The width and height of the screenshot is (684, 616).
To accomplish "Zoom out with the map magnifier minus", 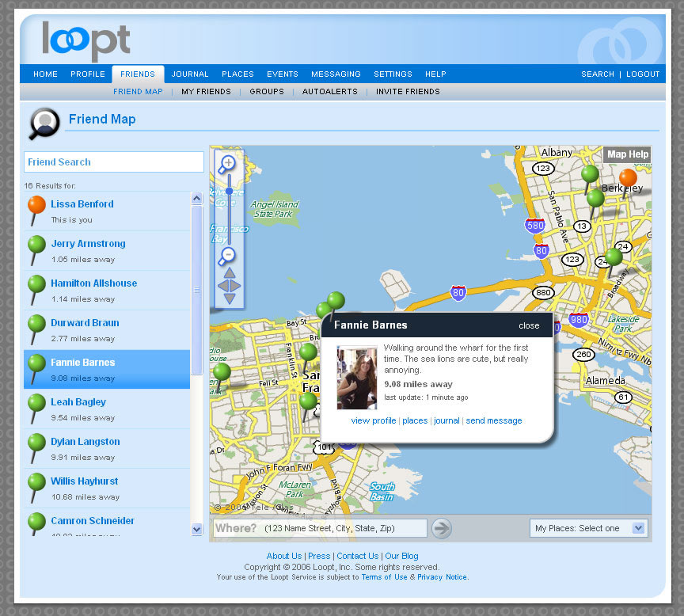I will [227, 256].
